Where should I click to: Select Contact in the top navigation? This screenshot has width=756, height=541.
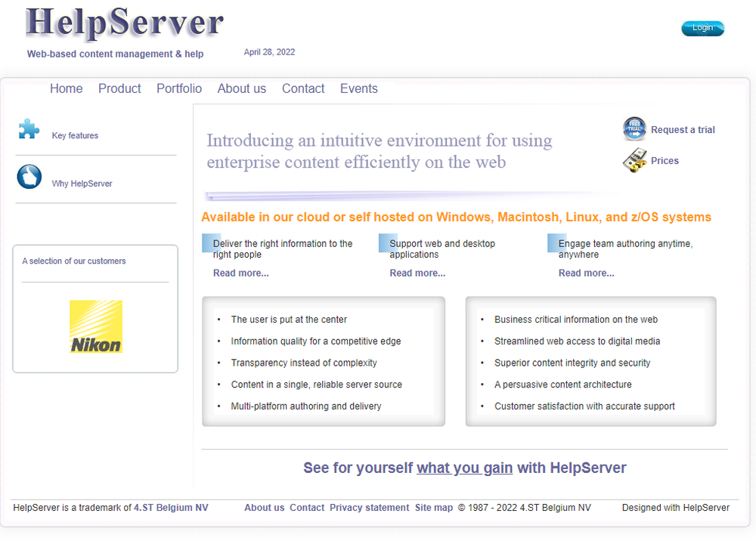click(x=303, y=88)
